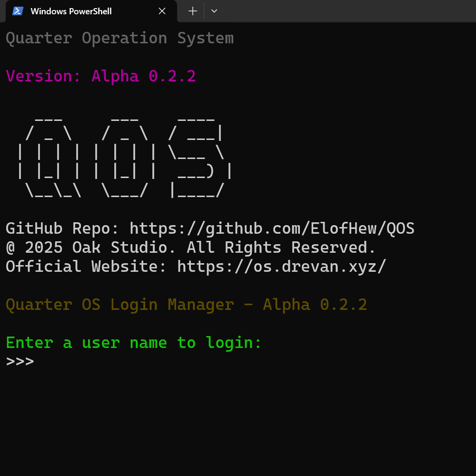Click 'Enter a user name to login:' prompt

(x=134, y=343)
